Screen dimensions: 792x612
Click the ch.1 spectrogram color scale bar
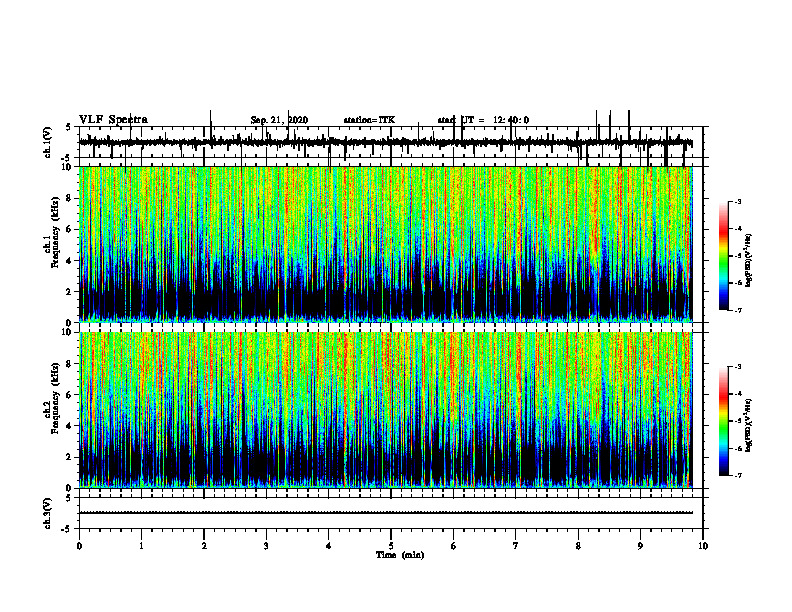coord(723,256)
